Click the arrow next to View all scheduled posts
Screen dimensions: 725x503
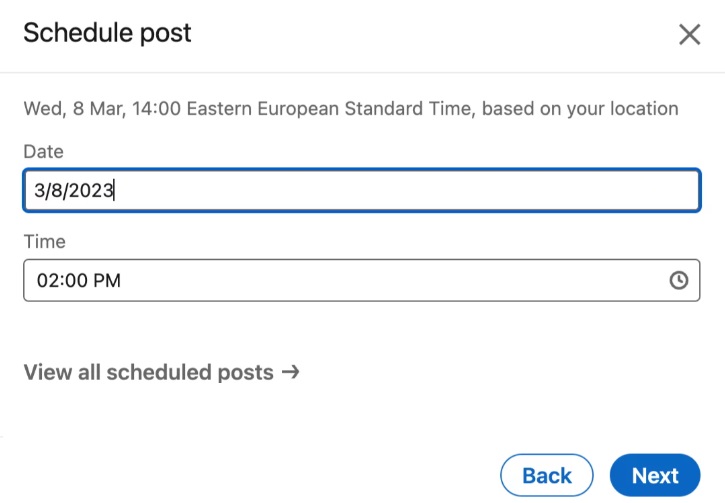click(x=290, y=372)
